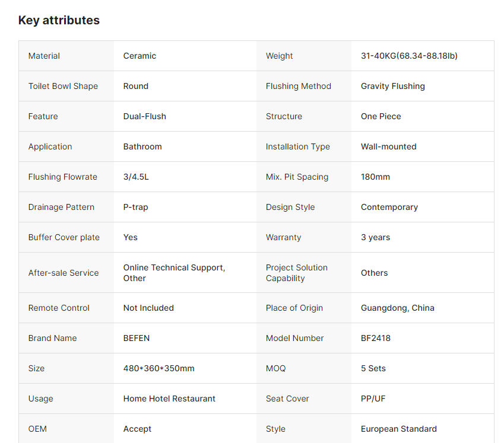504x443 pixels.
Task: Select the Ceramic material value
Action: pos(140,56)
